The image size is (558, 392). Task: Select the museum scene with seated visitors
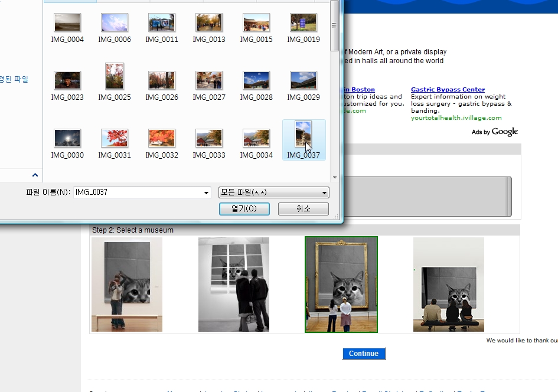tap(448, 285)
